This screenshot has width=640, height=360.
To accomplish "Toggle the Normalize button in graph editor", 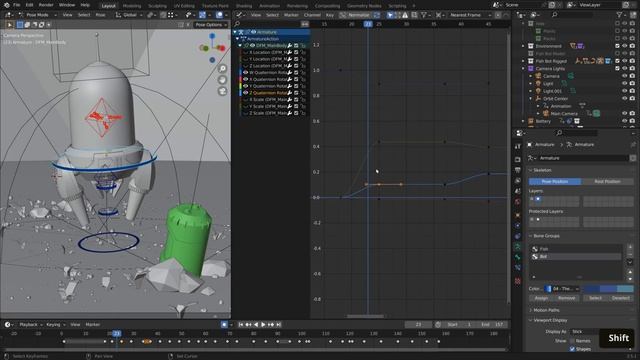I will (355, 15).
